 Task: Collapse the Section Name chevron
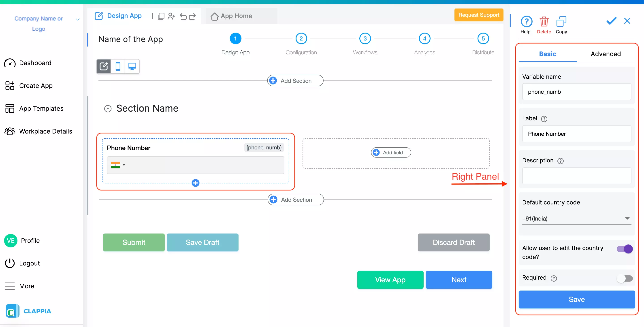(x=108, y=109)
